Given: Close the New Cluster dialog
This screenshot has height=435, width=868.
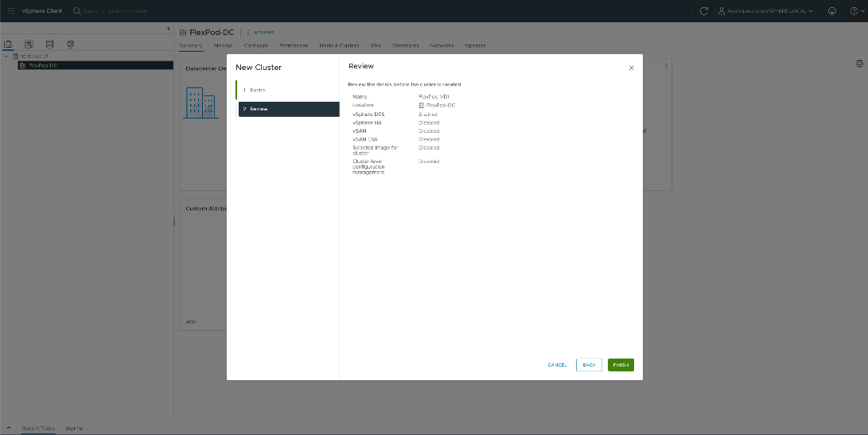Looking at the screenshot, I should coord(631,68).
